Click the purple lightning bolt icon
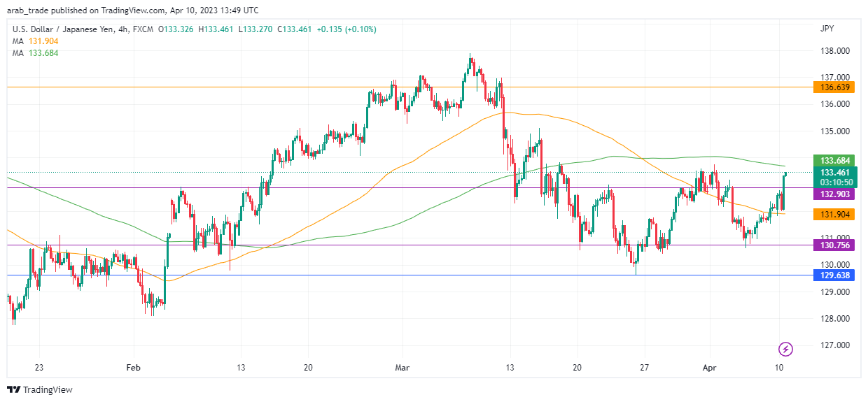The width and height of the screenshot is (868, 402). click(786, 349)
